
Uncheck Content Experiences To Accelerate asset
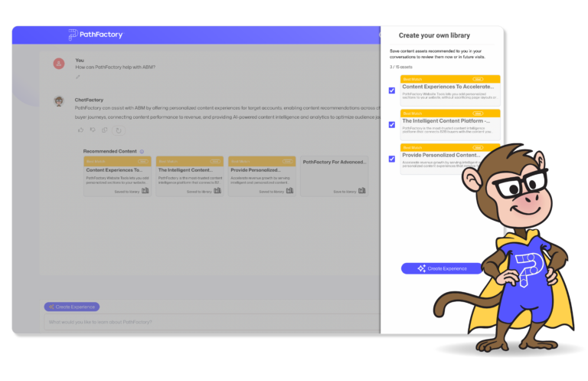click(x=392, y=90)
